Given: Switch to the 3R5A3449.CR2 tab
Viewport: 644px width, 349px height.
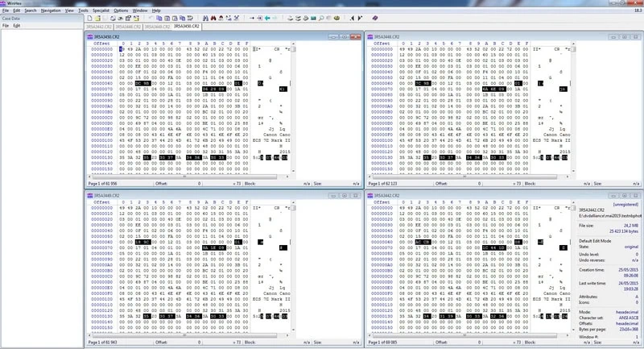Looking at the screenshot, I should coord(157,26).
